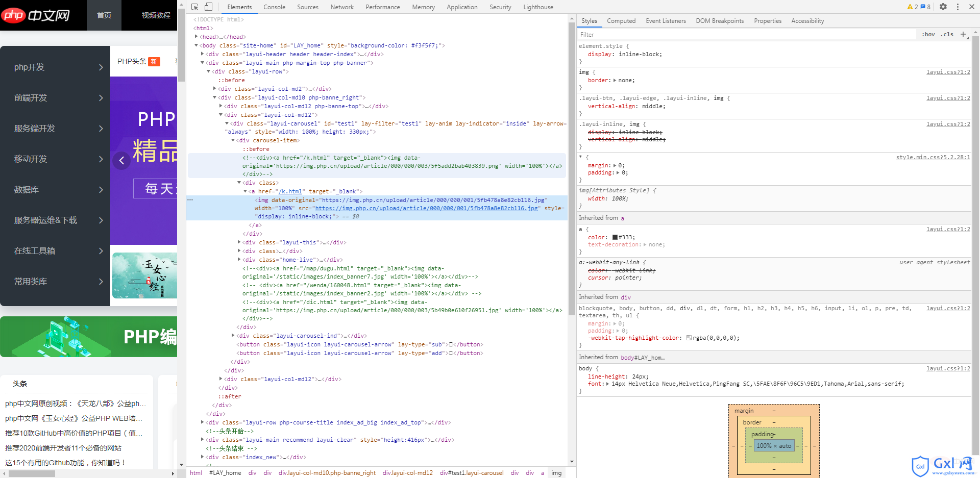Viewport: 980px width, 478px height.
Task: Expand the index_new div node
Action: pos(202,457)
